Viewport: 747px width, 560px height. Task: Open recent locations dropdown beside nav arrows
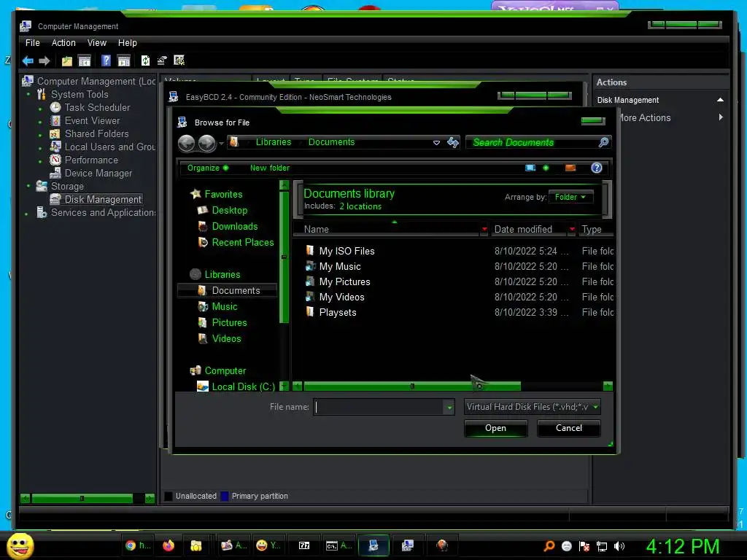221,144
